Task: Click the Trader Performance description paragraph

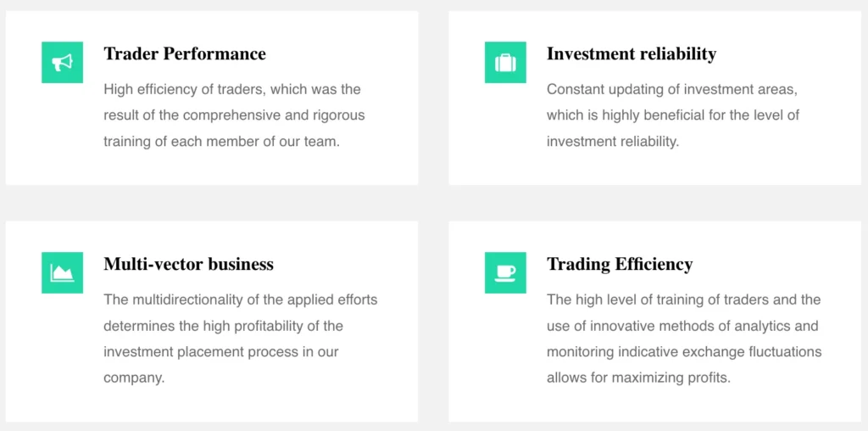Action: coord(234,115)
